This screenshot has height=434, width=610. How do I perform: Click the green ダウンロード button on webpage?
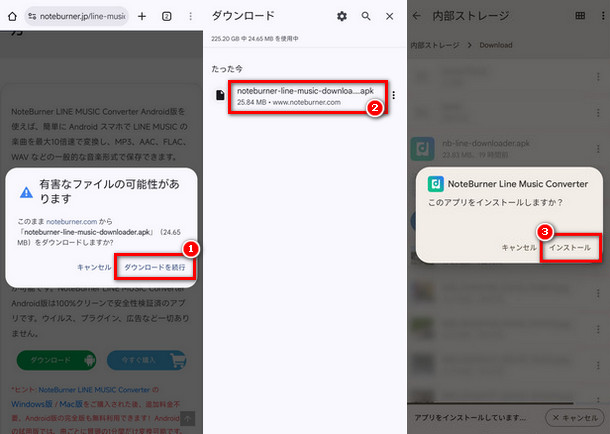56,360
